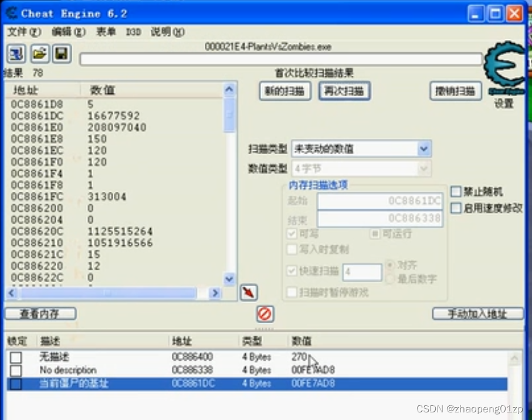Select the 最后数字 radio button
Image resolution: width=532 pixels, height=420 pixels.
tap(390, 279)
